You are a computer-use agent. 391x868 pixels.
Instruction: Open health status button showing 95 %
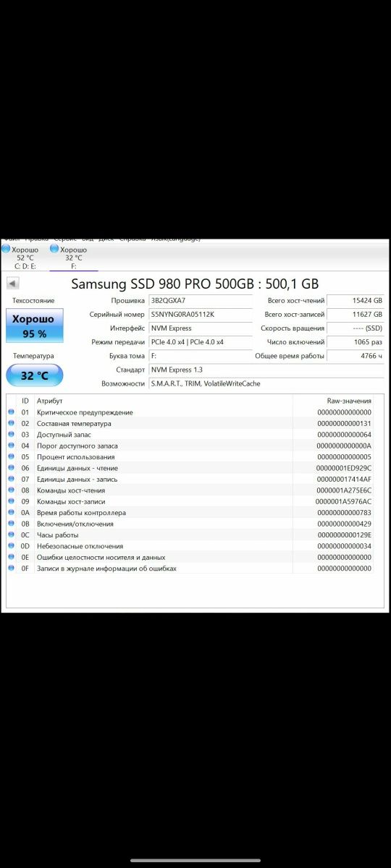coord(34,326)
